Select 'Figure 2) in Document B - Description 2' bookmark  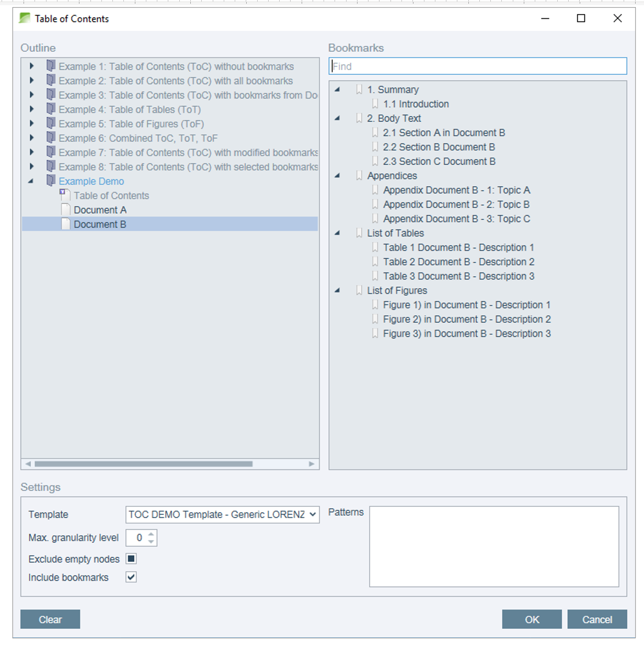467,319
